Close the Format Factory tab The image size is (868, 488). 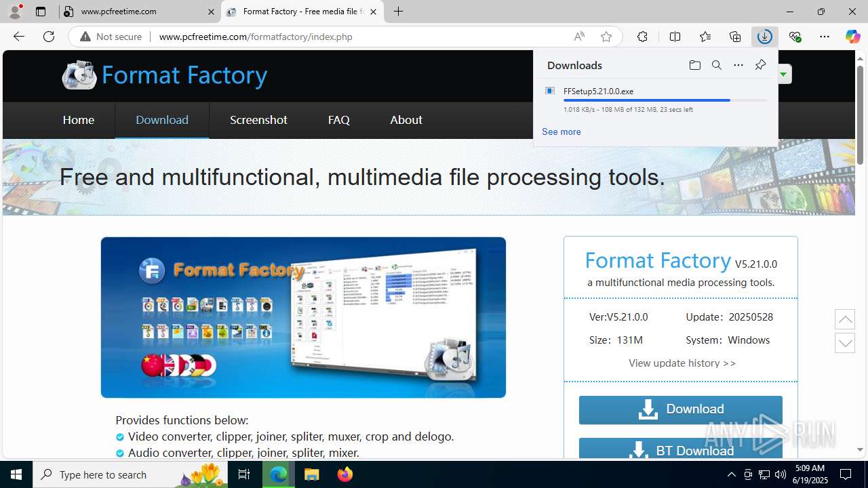pos(373,12)
